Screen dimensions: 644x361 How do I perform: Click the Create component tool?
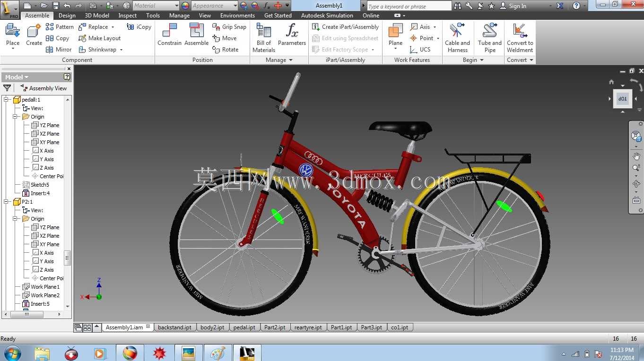[34, 35]
